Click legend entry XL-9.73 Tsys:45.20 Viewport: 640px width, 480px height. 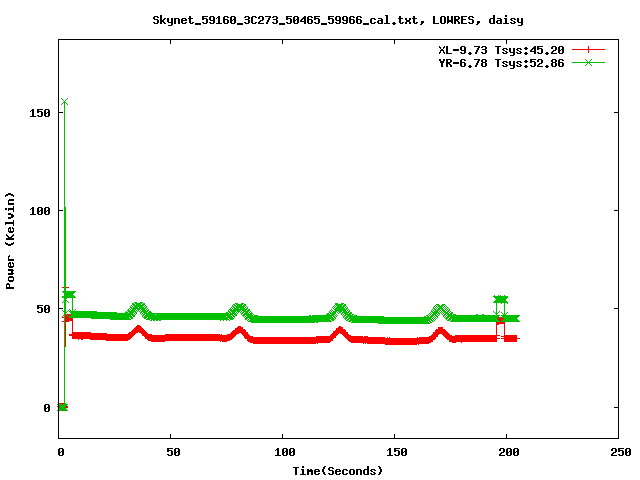point(501,50)
